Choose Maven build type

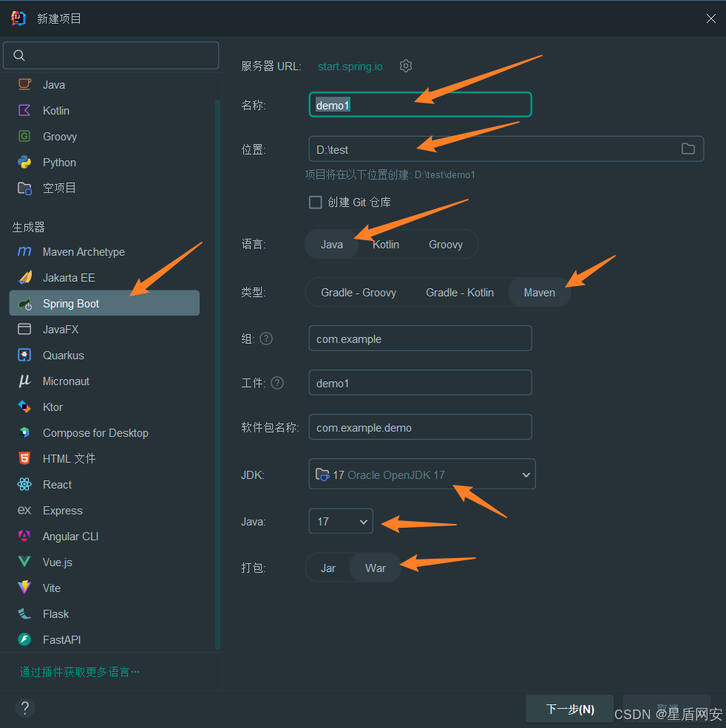click(539, 293)
